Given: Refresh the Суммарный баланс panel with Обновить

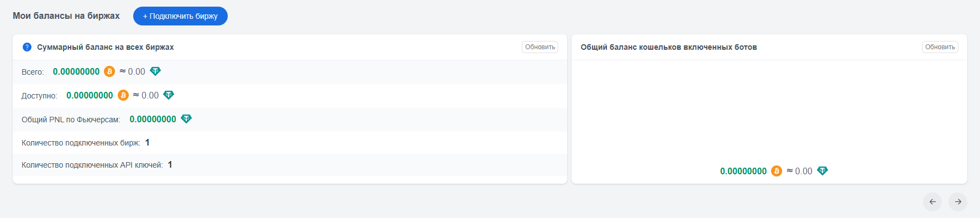Looking at the screenshot, I should [540, 47].
